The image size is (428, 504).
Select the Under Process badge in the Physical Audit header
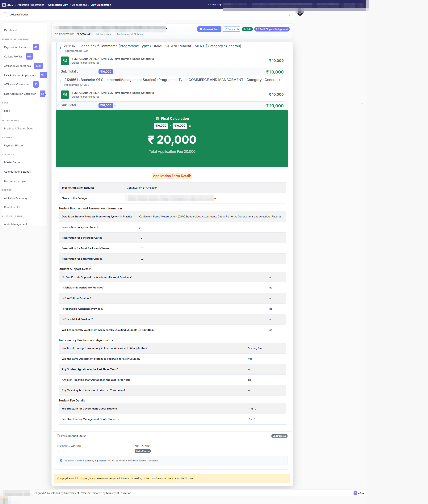[279, 436]
